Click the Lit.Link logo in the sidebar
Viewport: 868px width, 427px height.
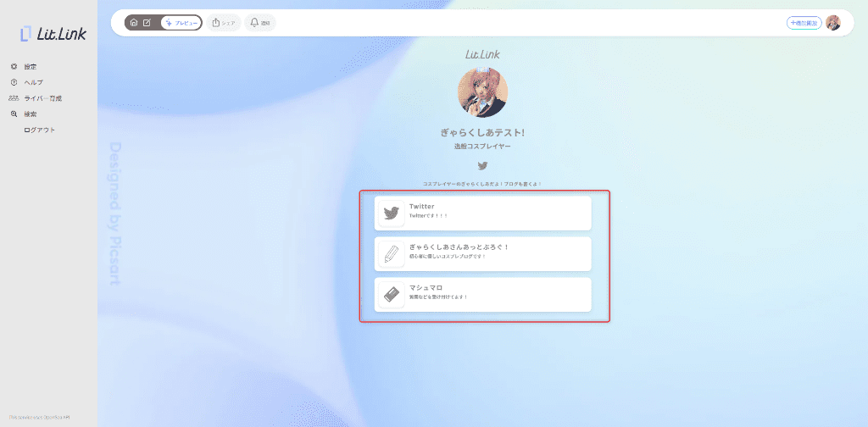click(x=53, y=34)
